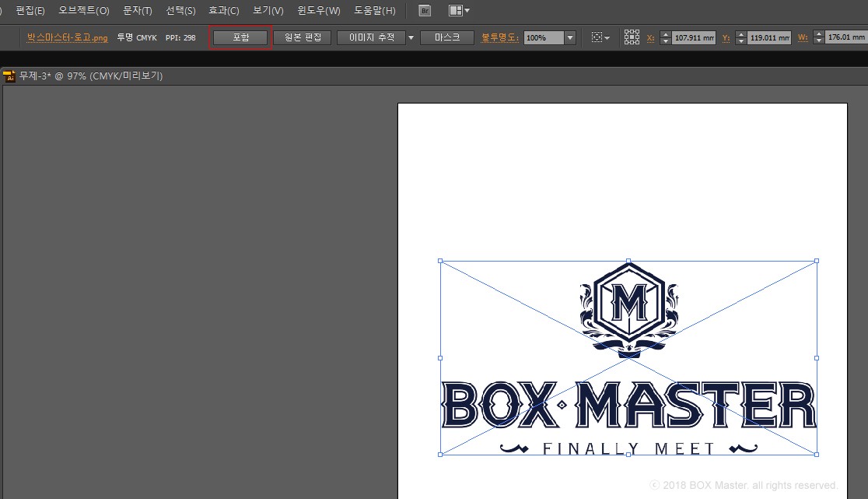Click the opacity 100% input field
The height and width of the screenshot is (499, 868).
coord(544,37)
